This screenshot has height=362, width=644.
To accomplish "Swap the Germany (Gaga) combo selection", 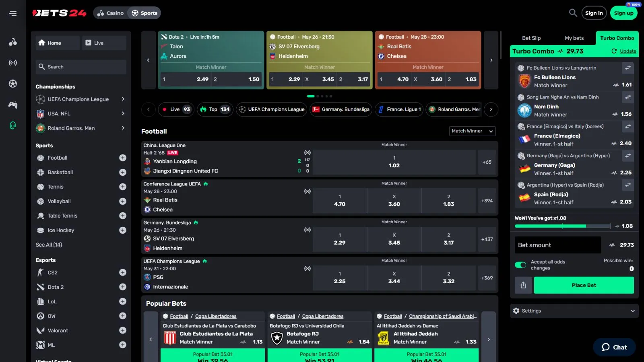I will (x=628, y=156).
